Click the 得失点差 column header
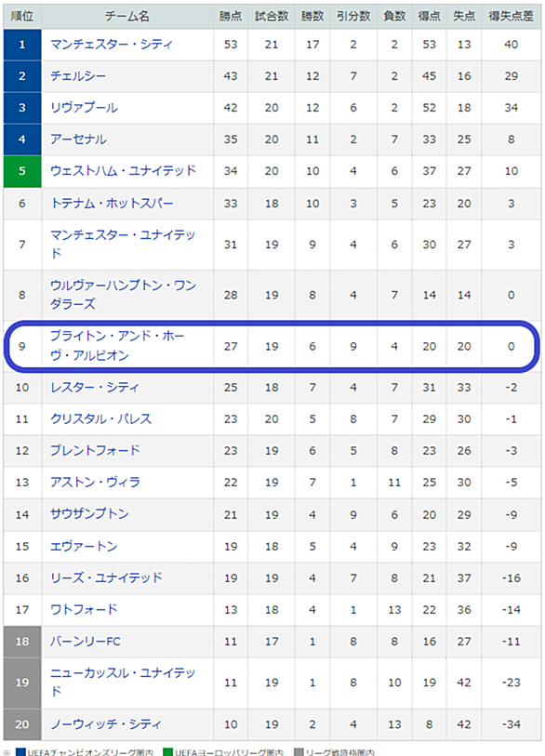 click(x=512, y=17)
